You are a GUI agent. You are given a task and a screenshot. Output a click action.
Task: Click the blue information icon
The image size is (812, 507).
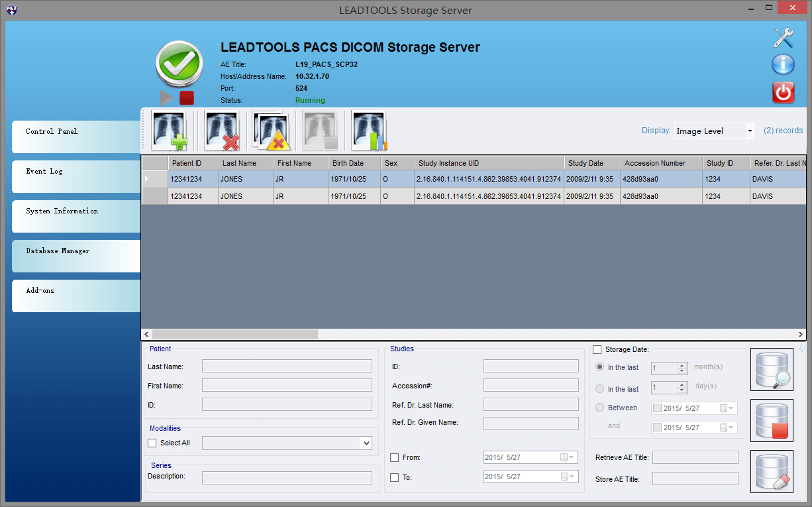[784, 65]
